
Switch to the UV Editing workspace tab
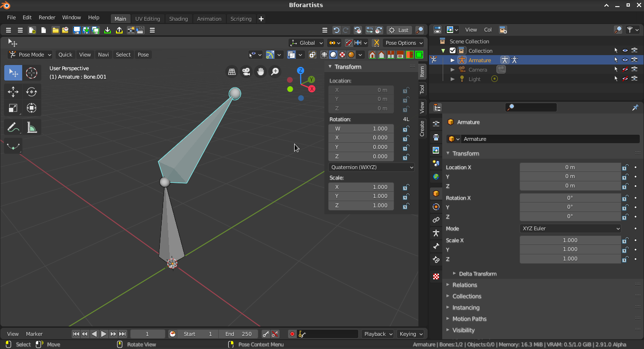(148, 19)
